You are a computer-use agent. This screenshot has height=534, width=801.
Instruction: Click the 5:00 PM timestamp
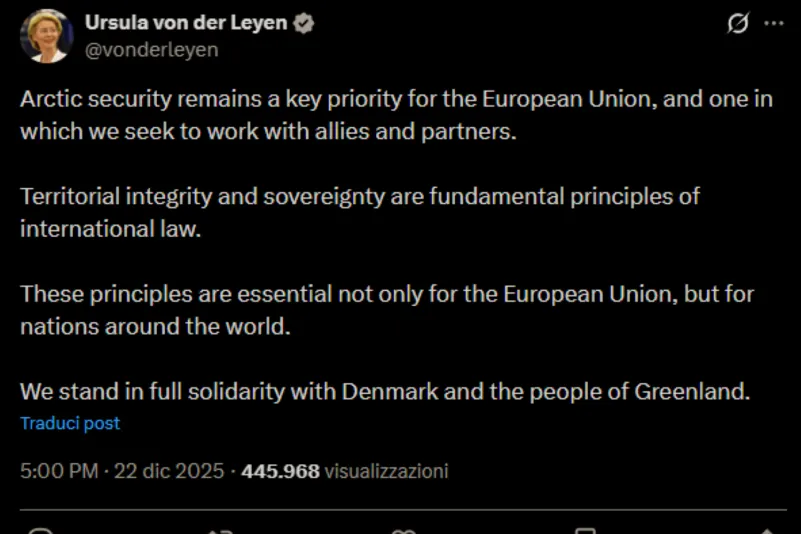click(x=58, y=471)
